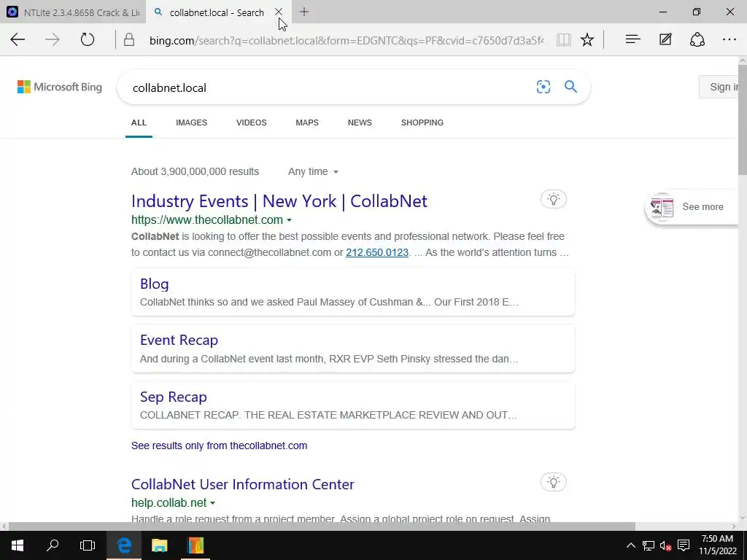Screen dimensions: 747x560
Task: Open File Explorer from the taskbar
Action: point(160,545)
